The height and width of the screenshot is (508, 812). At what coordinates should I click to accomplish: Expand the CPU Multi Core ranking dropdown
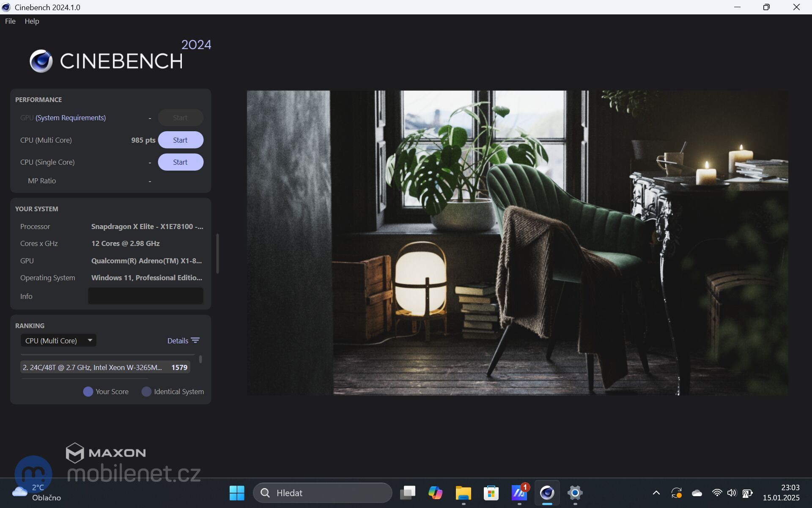[58, 340]
